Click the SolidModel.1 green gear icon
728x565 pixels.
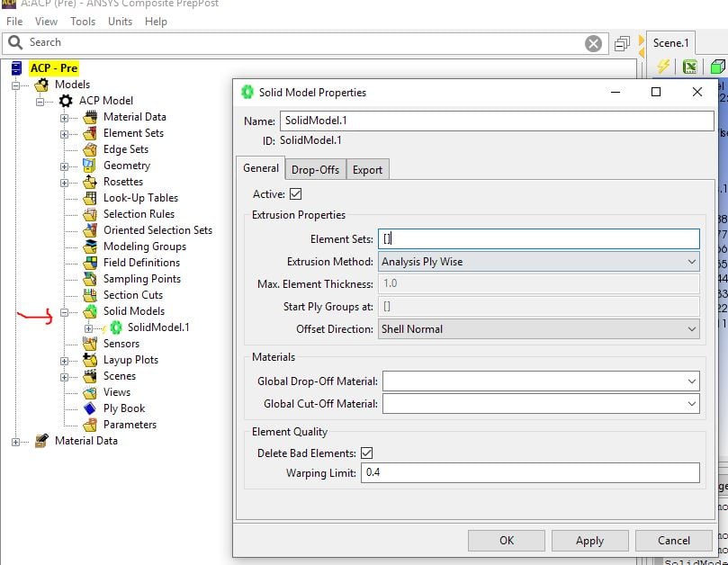[x=116, y=327]
